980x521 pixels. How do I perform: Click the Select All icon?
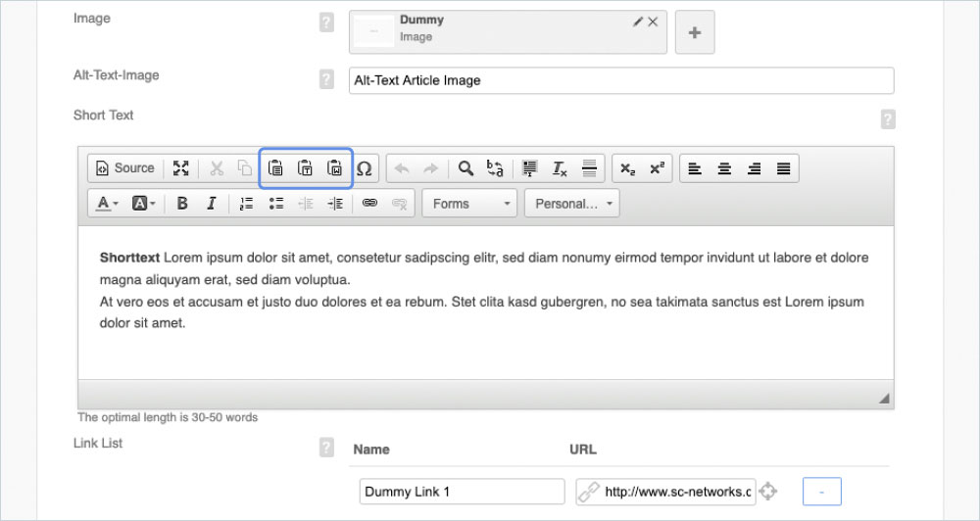(530, 168)
